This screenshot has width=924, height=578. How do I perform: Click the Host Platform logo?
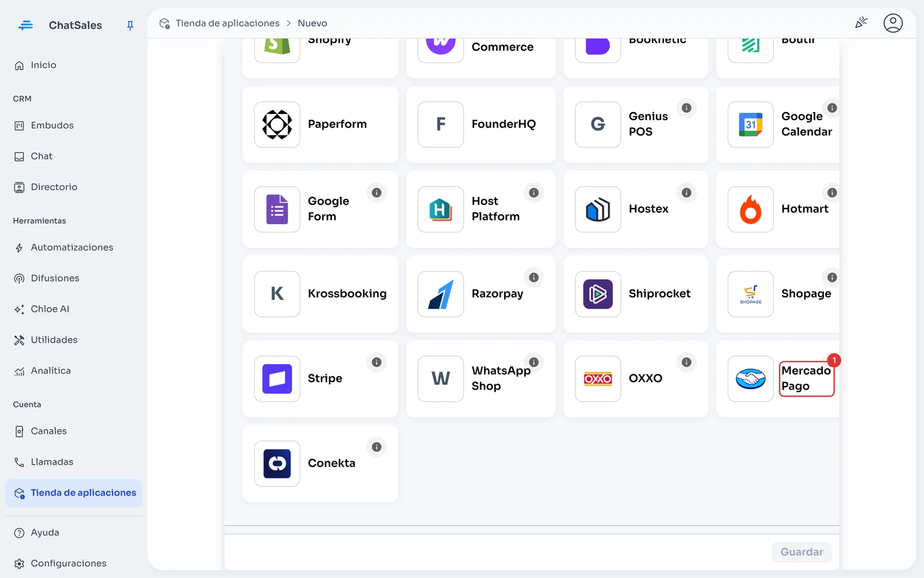[x=441, y=209]
